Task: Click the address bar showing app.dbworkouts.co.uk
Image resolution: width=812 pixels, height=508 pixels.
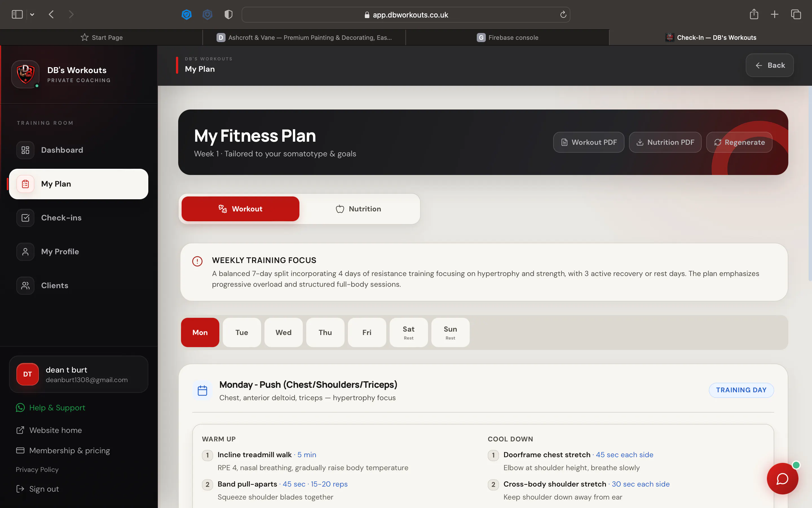Action: click(406, 15)
